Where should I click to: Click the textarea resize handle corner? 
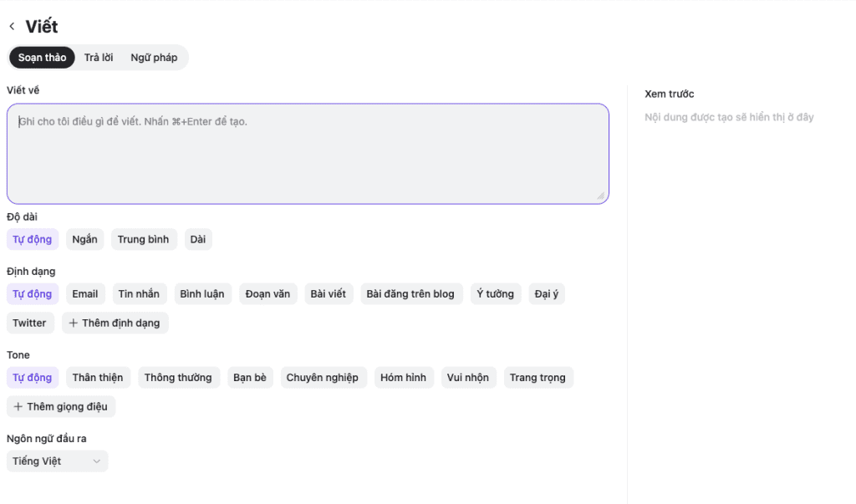click(x=600, y=196)
